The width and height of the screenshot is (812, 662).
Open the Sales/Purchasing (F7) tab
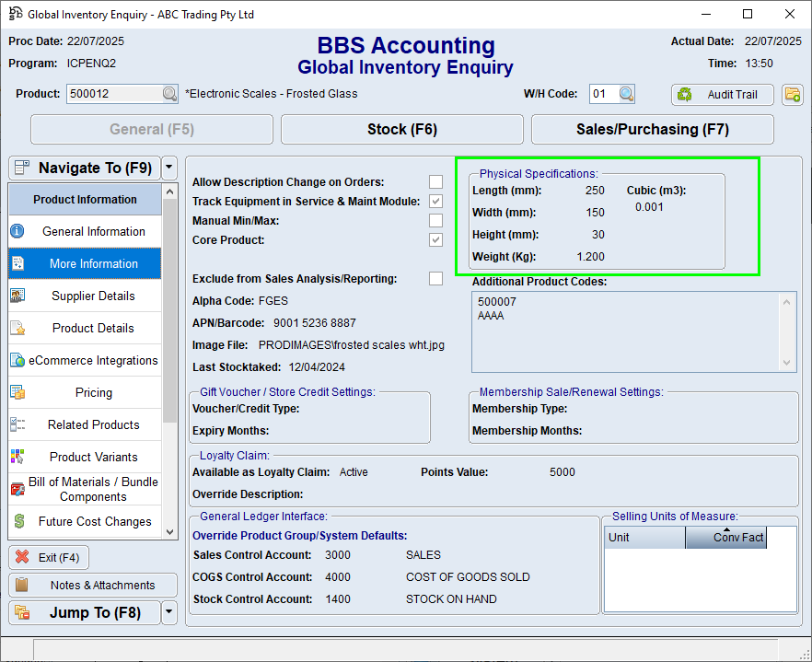pyautogui.click(x=652, y=130)
